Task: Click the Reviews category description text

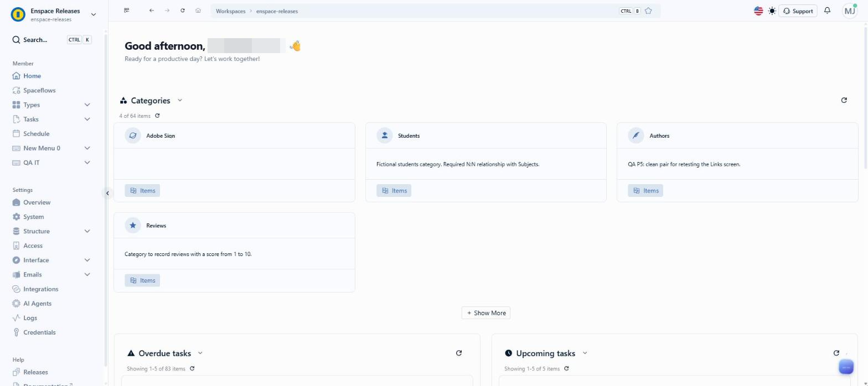Action: [x=188, y=254]
